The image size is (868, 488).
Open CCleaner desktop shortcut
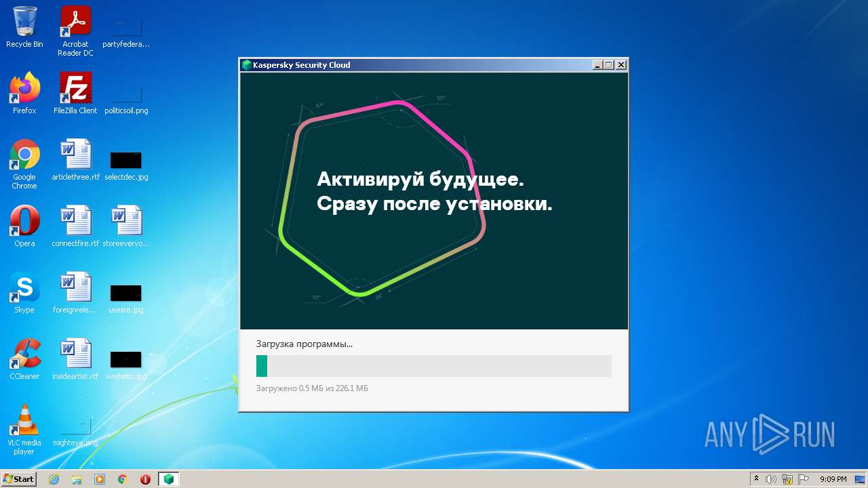pos(24,359)
